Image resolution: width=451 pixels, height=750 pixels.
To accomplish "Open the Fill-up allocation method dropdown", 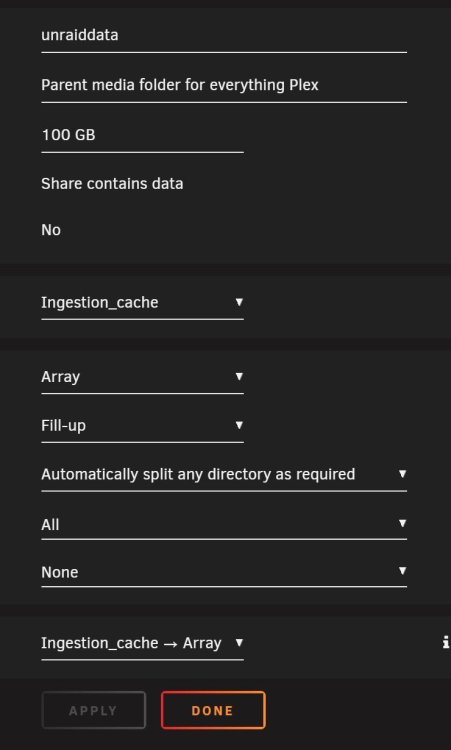I will [x=142, y=426].
